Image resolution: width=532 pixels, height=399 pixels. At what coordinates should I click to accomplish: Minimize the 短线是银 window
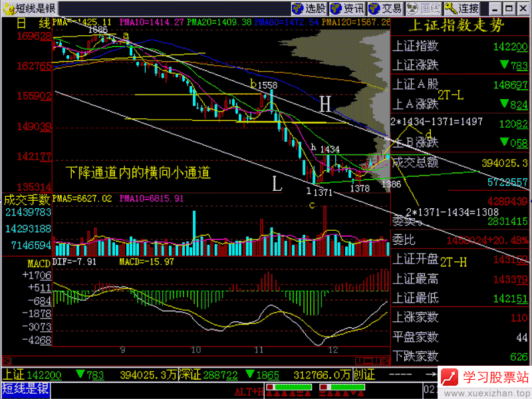pos(495,9)
